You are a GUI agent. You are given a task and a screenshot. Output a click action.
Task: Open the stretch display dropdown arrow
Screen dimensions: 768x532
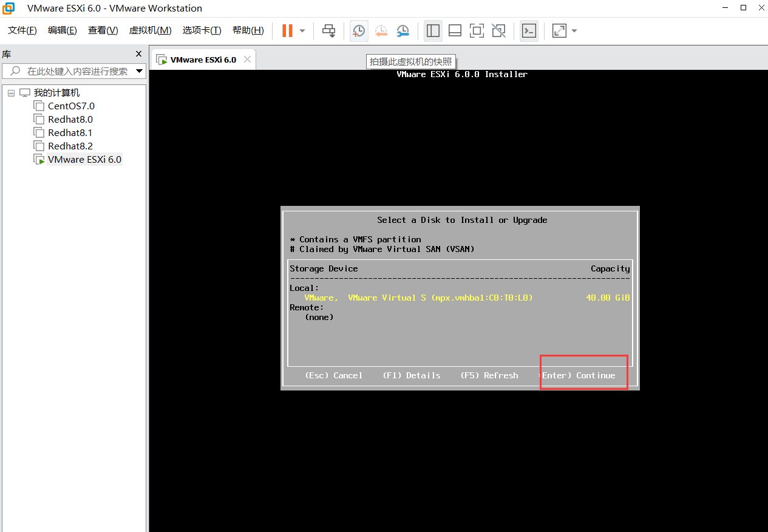[574, 31]
